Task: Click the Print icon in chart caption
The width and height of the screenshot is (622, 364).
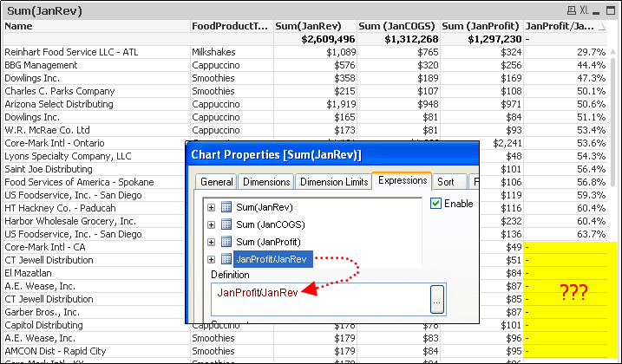Action: coord(569,10)
